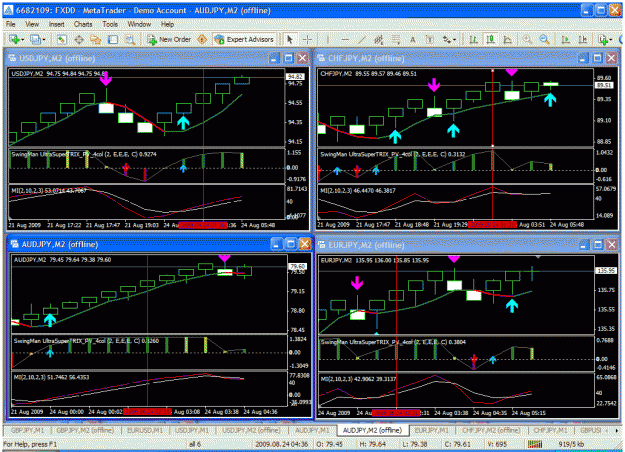
Task: Switch to the AUDJPY,M1 chart tab
Action: [x=312, y=430]
